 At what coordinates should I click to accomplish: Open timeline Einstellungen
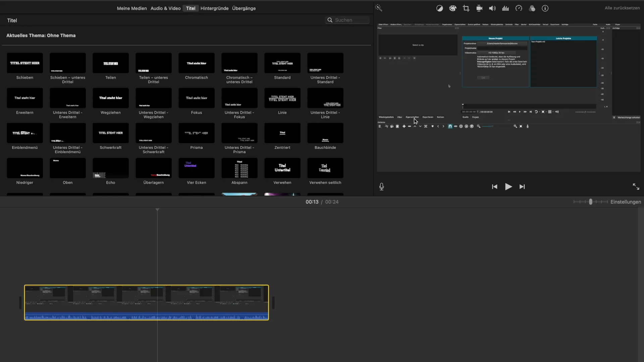tap(626, 202)
